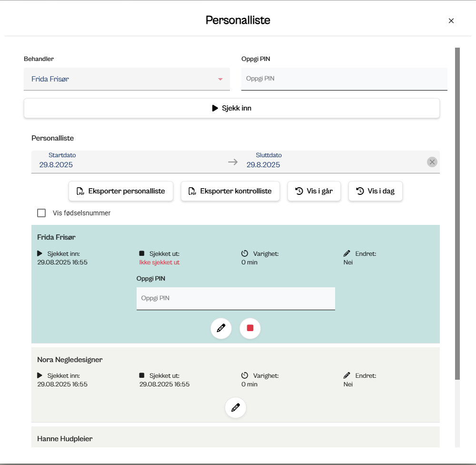
Task: Open the Behandler dropdown
Action: pos(126,79)
